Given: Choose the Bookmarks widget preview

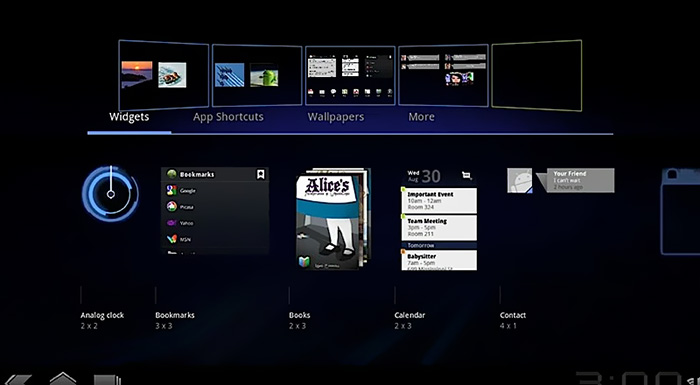Looking at the screenshot, I should point(215,211).
